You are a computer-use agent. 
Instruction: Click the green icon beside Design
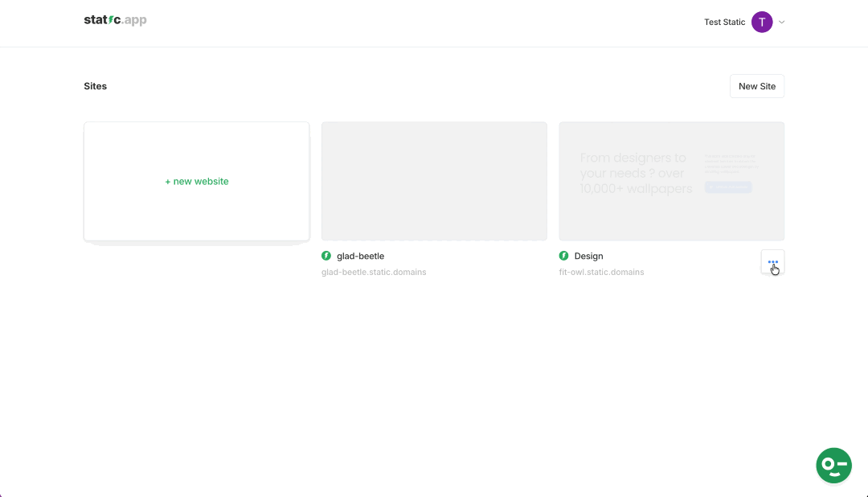(563, 256)
